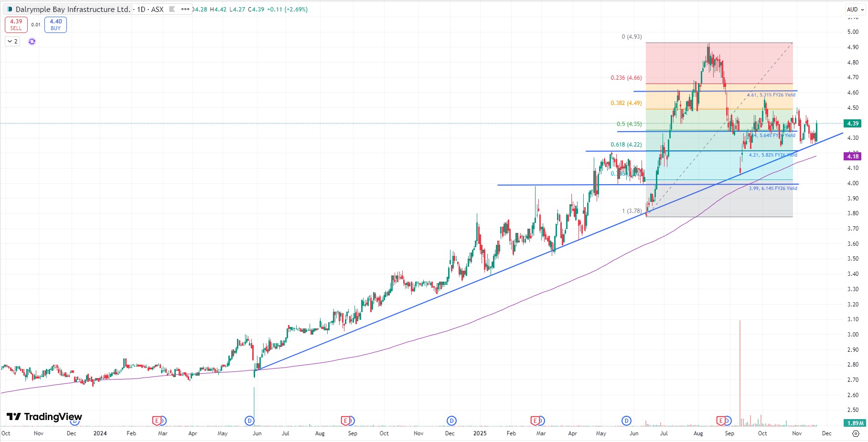This screenshot has width=868, height=442.
Task: Click the purple 4.18 moving average label
Action: click(x=853, y=157)
